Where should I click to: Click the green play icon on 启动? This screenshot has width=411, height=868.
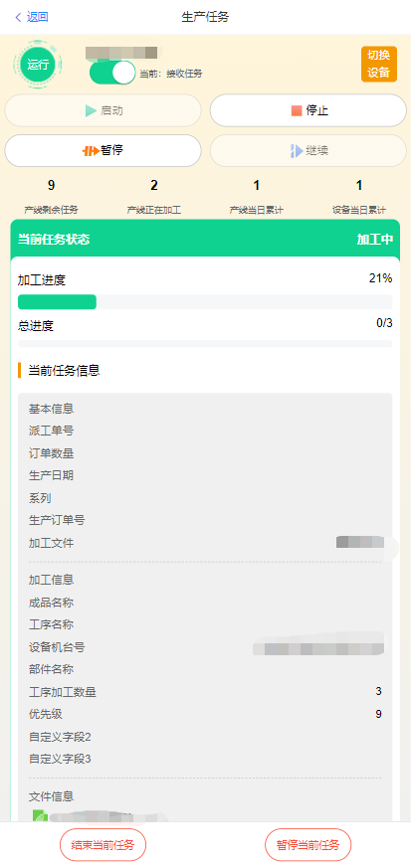[91, 110]
